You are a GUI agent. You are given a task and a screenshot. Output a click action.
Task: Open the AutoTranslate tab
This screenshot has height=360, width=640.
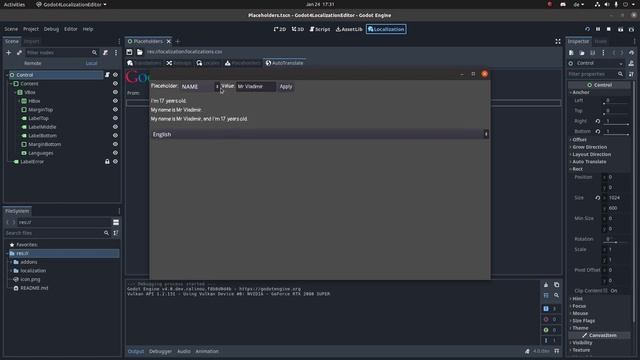284,63
